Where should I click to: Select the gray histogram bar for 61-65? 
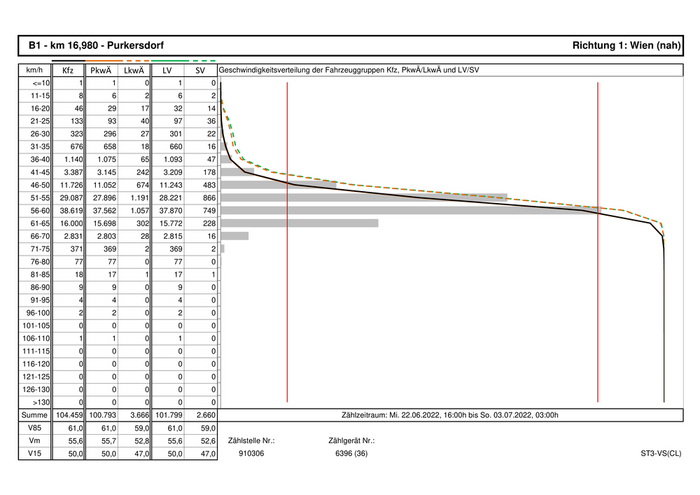coord(299,223)
